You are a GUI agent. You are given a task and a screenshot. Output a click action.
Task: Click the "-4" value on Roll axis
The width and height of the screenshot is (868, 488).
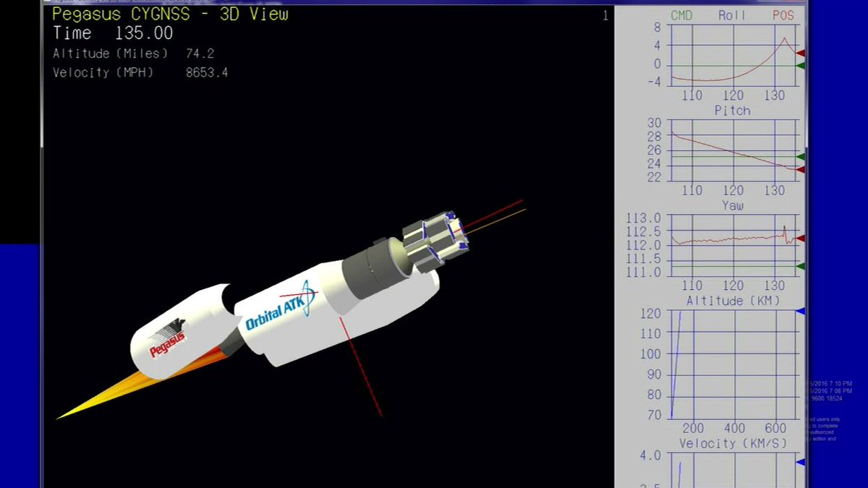[654, 82]
